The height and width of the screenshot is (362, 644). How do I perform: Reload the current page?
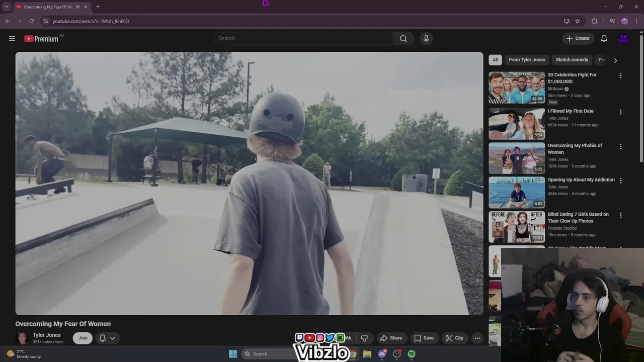point(31,21)
